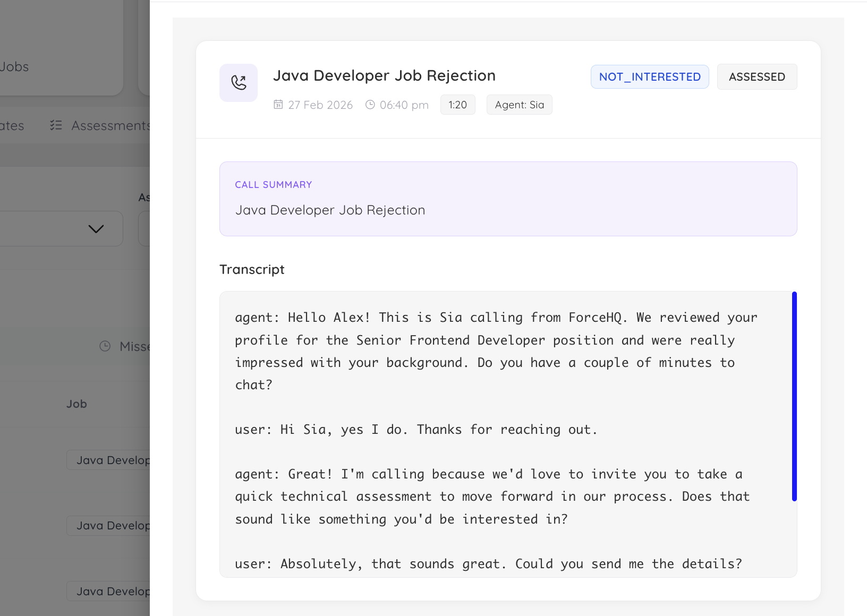Viewport: 867px width, 616px height.
Task: Click the Missed clock icon in background
Action: click(x=105, y=346)
